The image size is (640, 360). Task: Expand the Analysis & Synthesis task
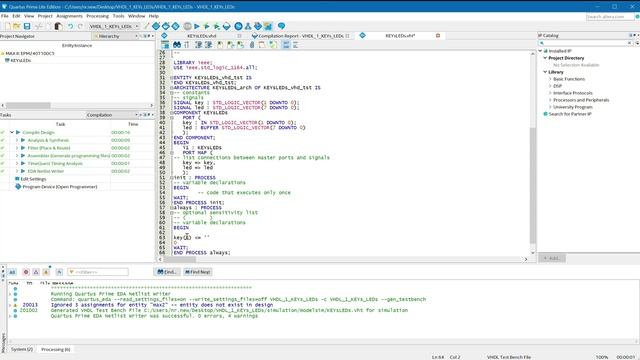click(x=17, y=140)
